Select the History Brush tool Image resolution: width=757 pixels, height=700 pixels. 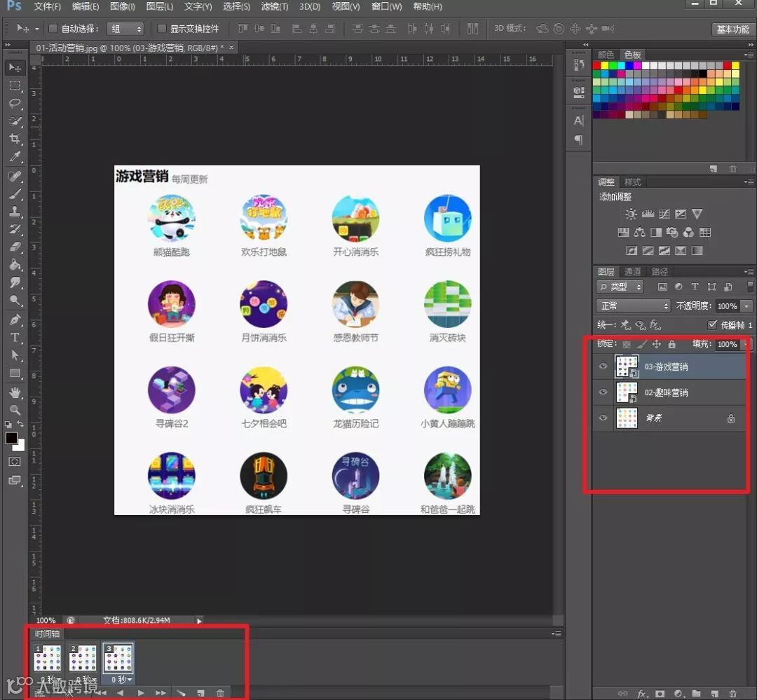[15, 229]
